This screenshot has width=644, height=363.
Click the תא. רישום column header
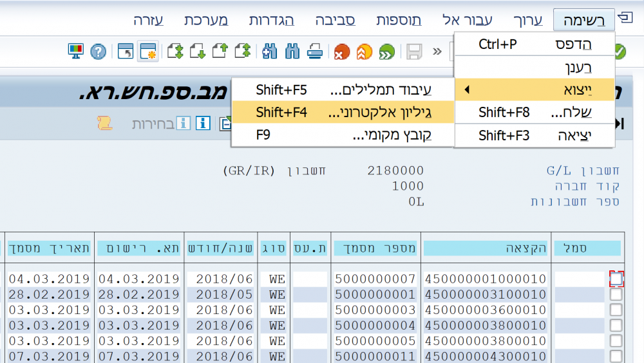[x=139, y=248]
